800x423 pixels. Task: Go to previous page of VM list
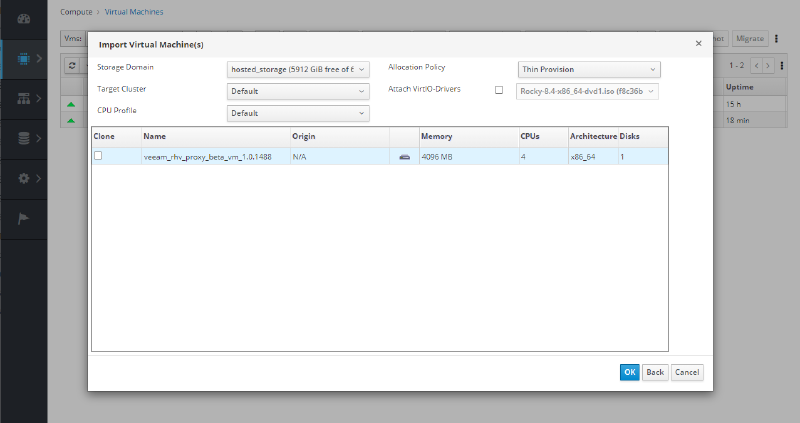756,65
